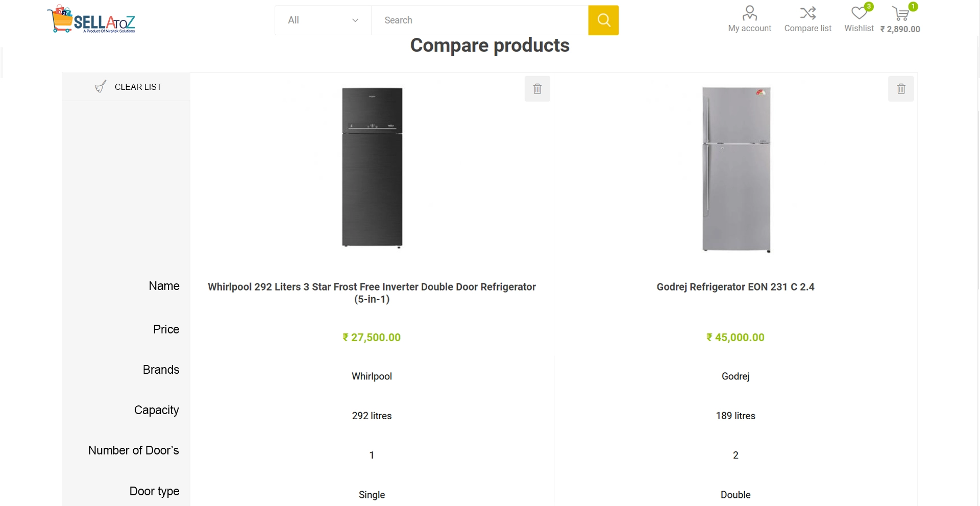Click the My account text label
980x506 pixels.
click(x=749, y=29)
